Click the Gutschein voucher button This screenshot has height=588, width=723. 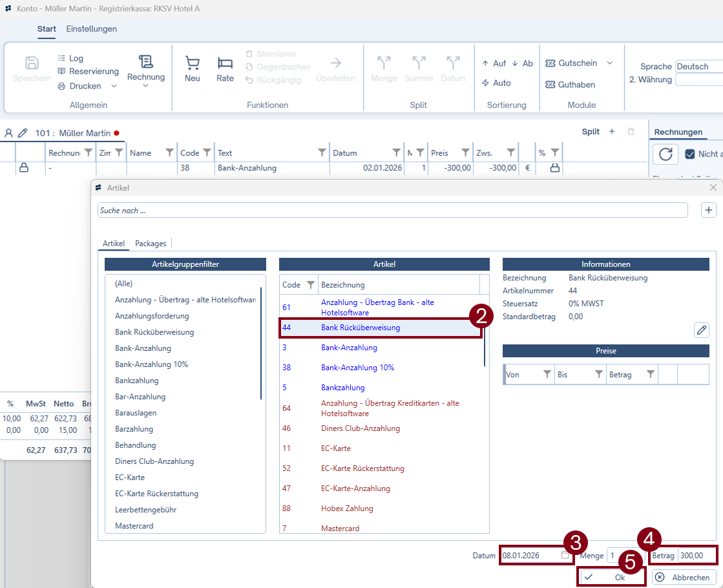(x=571, y=63)
